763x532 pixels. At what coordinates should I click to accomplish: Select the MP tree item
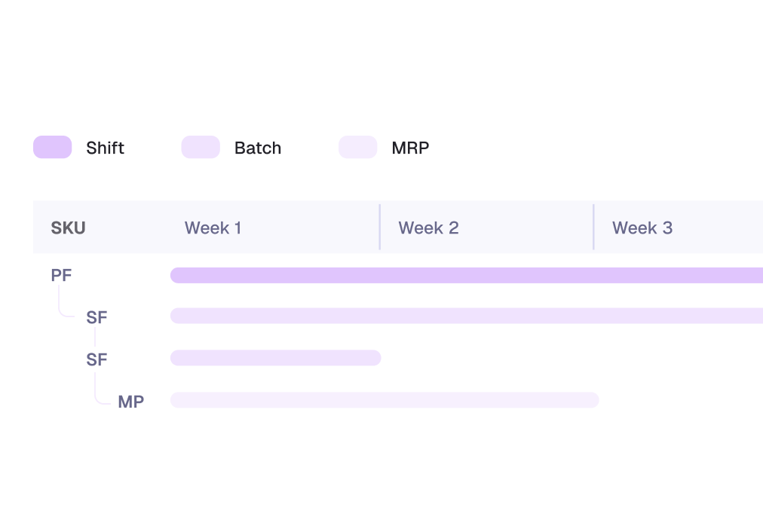click(130, 402)
